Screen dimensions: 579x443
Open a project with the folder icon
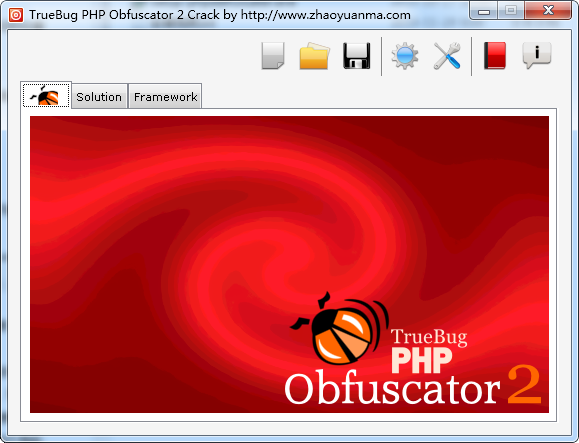coord(314,56)
